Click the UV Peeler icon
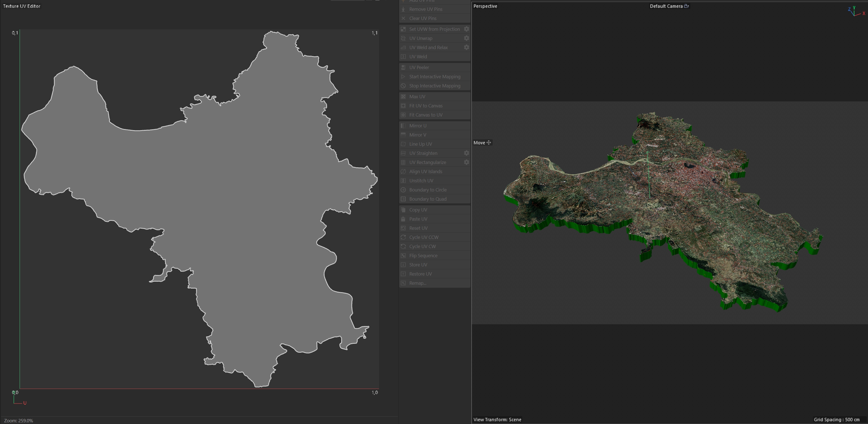Viewport: 868px width, 424px height. [x=403, y=67]
